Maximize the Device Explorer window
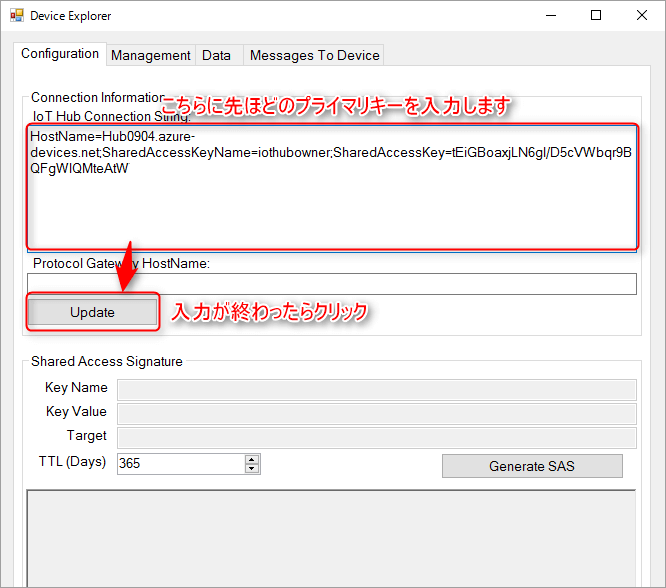This screenshot has height=588, width=666. (596, 16)
